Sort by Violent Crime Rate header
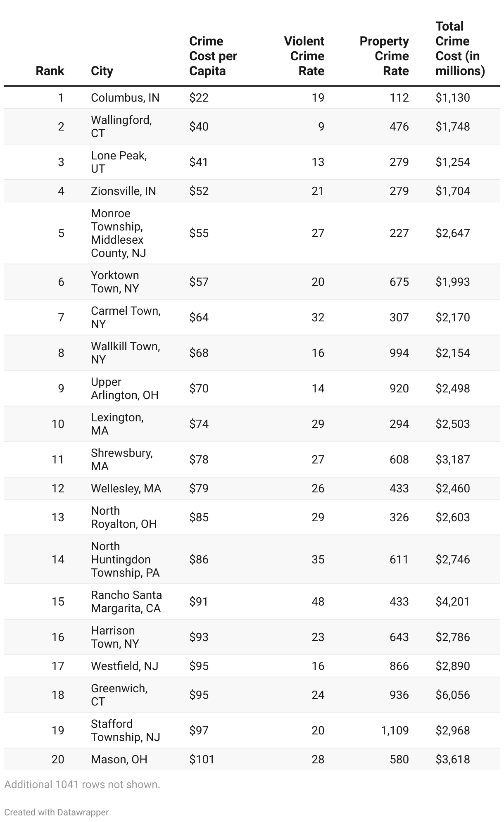This screenshot has height=822, width=504. pos(304,56)
